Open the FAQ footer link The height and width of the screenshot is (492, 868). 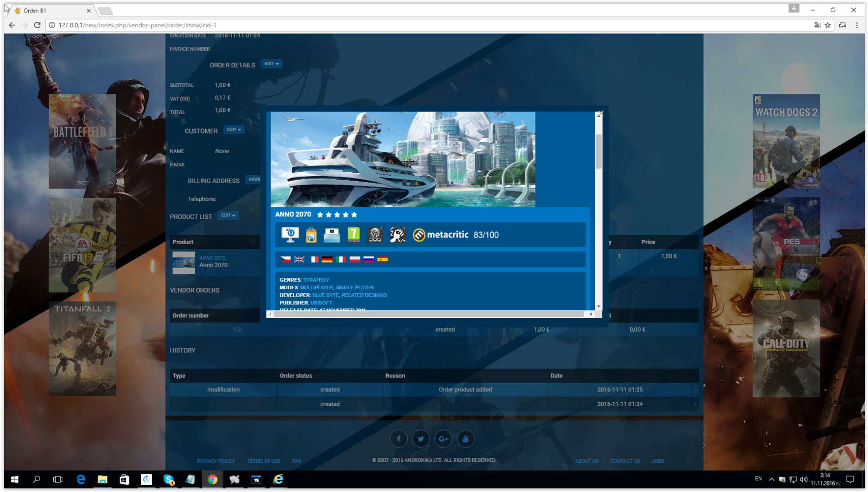297,461
